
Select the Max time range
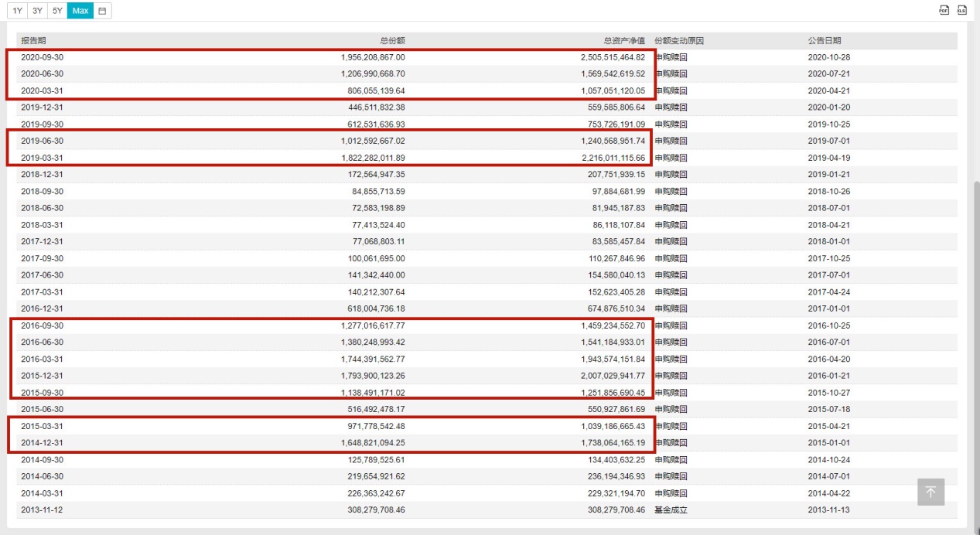point(80,11)
